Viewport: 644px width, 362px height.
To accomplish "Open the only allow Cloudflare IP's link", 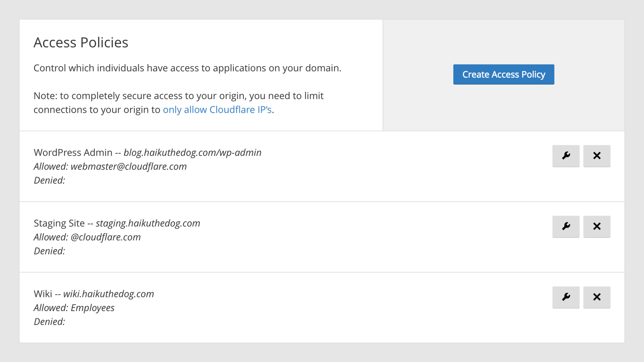I will point(217,110).
